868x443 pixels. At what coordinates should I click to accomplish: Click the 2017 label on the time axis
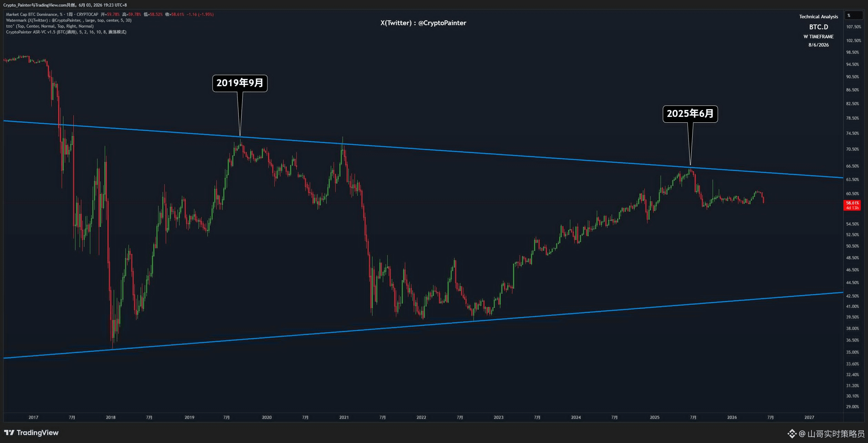tap(33, 417)
